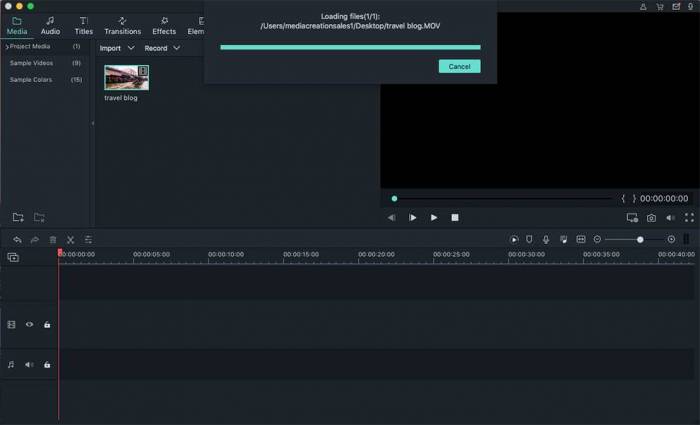700x425 pixels.
Task: Toggle the lock on the video track
Action: tap(47, 324)
